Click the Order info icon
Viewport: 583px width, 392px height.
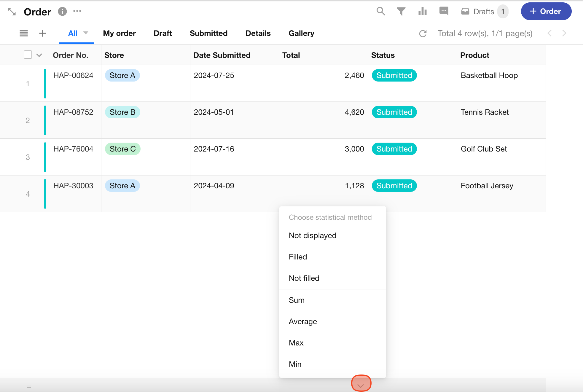click(x=62, y=11)
